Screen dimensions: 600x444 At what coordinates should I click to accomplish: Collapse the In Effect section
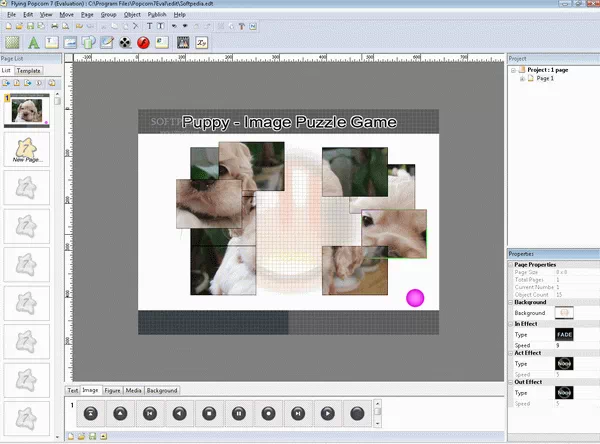(x=510, y=324)
